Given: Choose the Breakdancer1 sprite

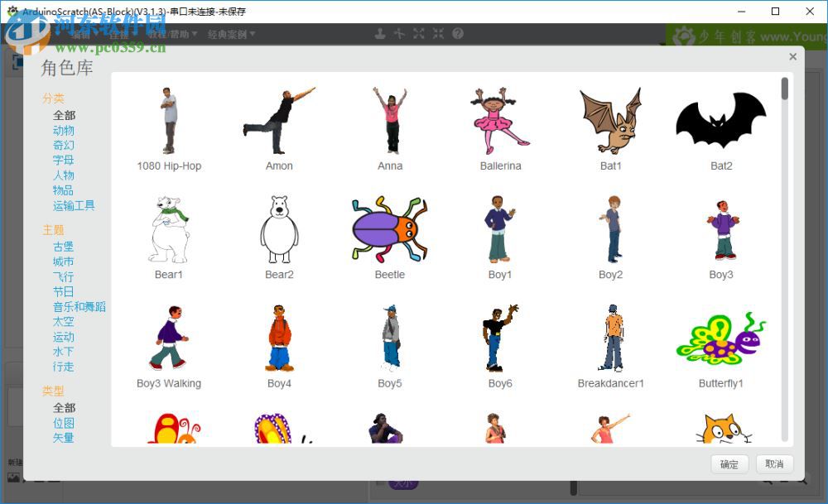Looking at the screenshot, I should pyautogui.click(x=610, y=346).
